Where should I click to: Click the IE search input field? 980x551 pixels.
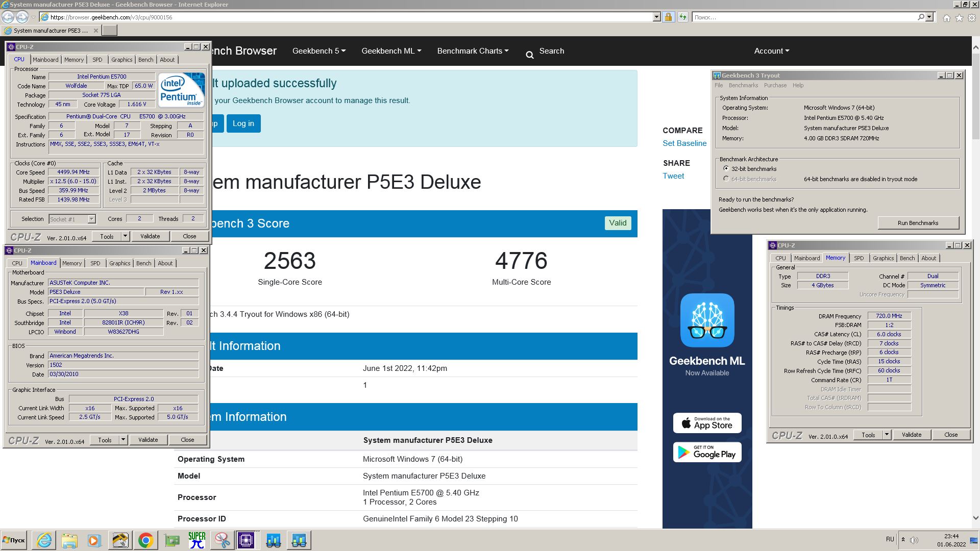[804, 17]
